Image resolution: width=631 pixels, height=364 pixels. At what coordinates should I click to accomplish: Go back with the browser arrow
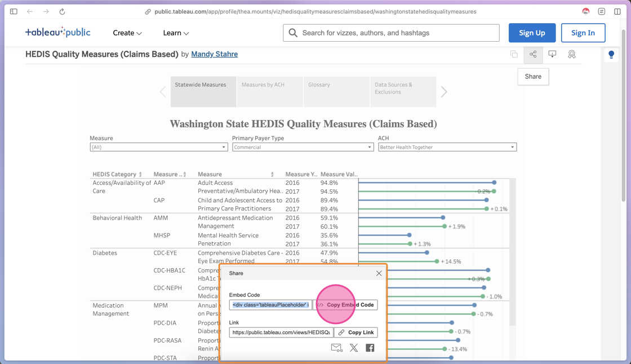(30, 12)
